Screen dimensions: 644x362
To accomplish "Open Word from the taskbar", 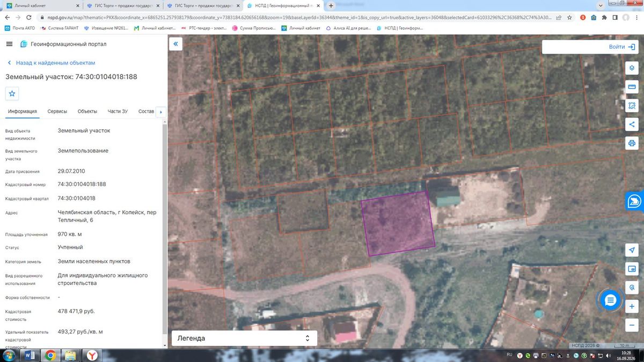I will tap(30, 355).
